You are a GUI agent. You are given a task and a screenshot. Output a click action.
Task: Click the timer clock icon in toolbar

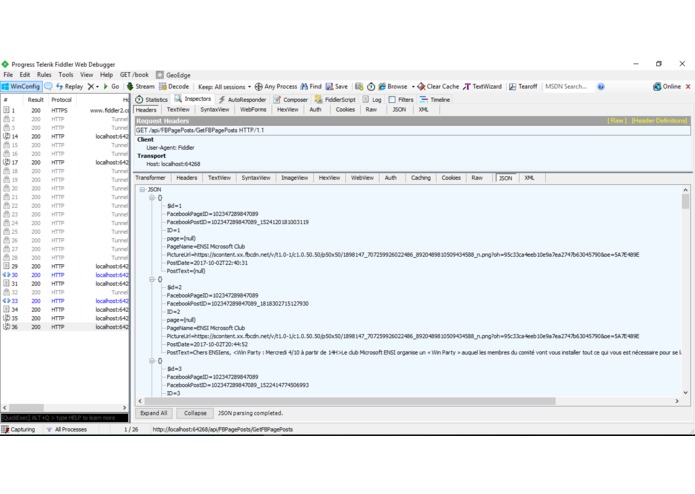[x=371, y=87]
